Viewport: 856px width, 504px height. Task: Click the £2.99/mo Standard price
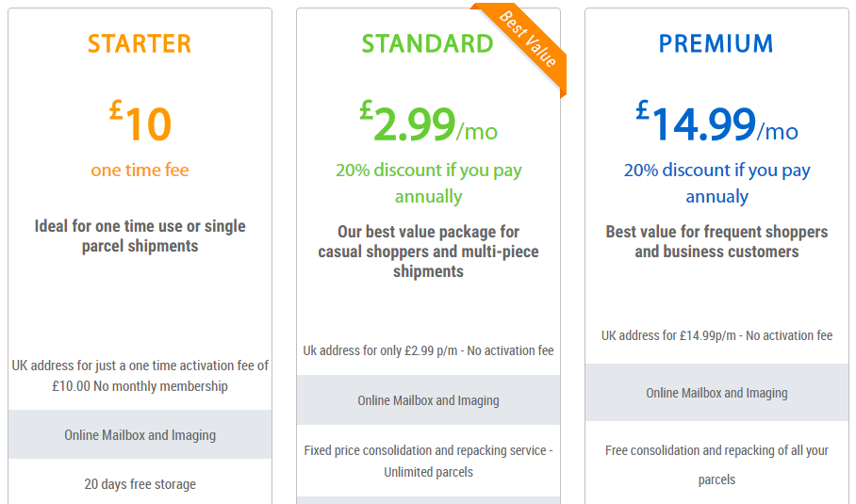coord(428,123)
